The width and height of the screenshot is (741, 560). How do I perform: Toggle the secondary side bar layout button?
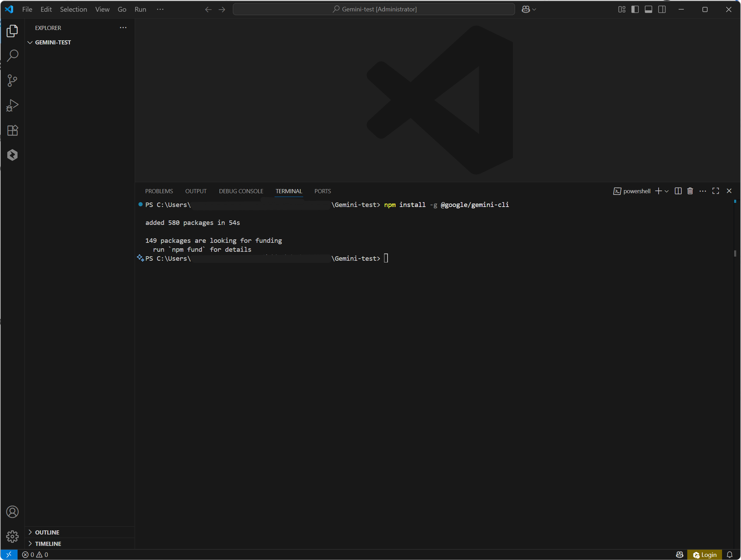pos(662,9)
